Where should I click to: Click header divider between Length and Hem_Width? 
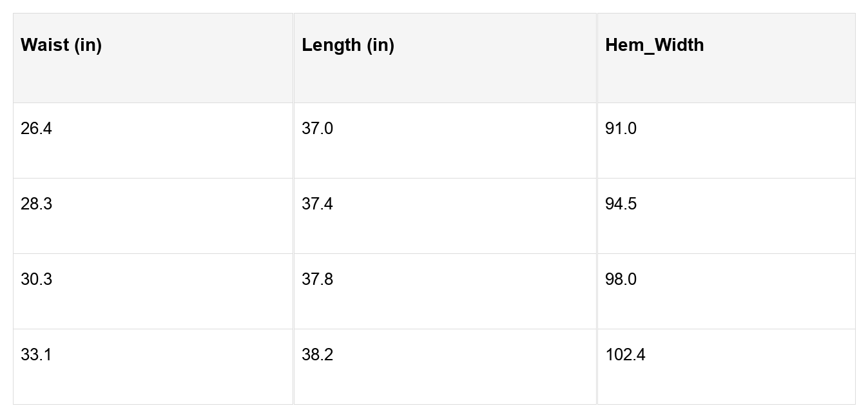pyautogui.click(x=597, y=58)
